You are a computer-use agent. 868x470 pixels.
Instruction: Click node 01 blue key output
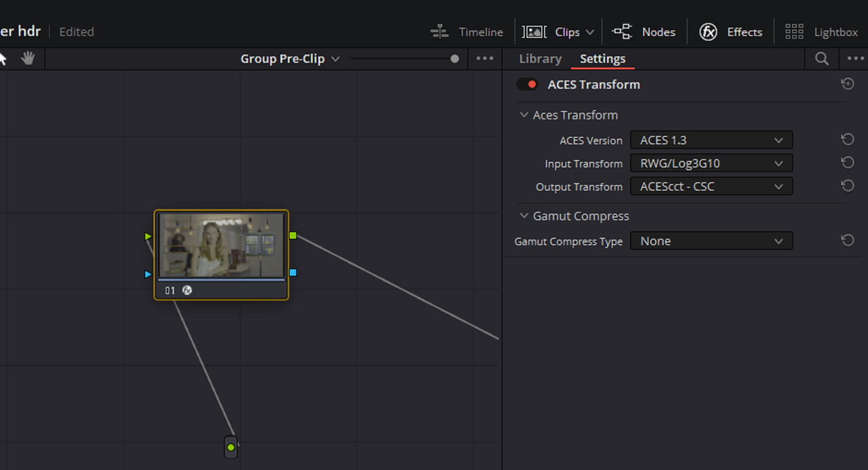click(293, 273)
